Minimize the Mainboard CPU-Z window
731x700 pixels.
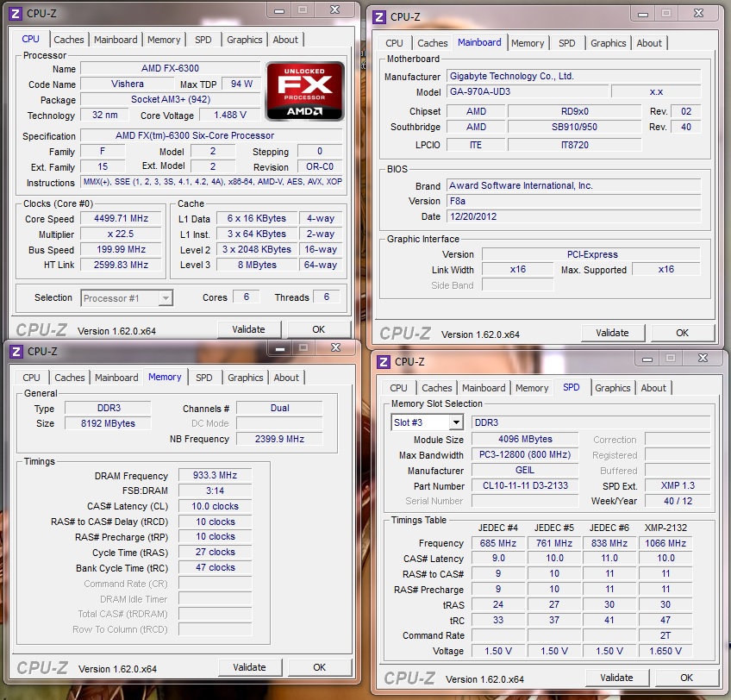pyautogui.click(x=643, y=14)
